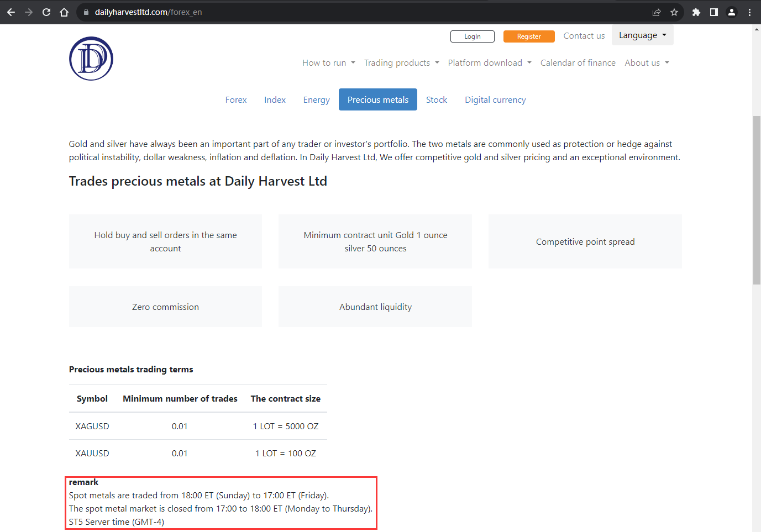Click the 'Competitive point spread' card
Viewport: 761px width, 532px height.
[585, 241]
